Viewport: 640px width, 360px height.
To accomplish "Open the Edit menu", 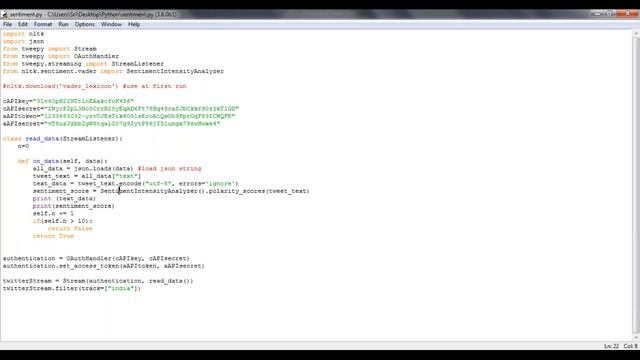I will point(22,24).
